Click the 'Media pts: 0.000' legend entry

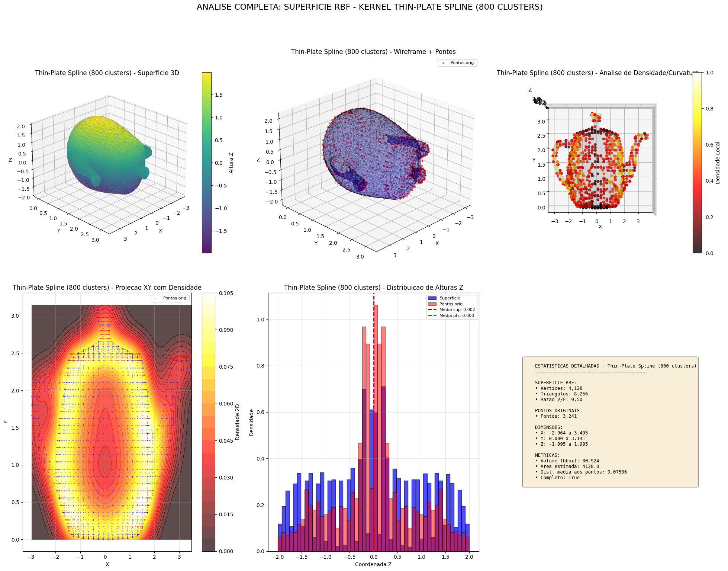pyautogui.click(x=457, y=315)
